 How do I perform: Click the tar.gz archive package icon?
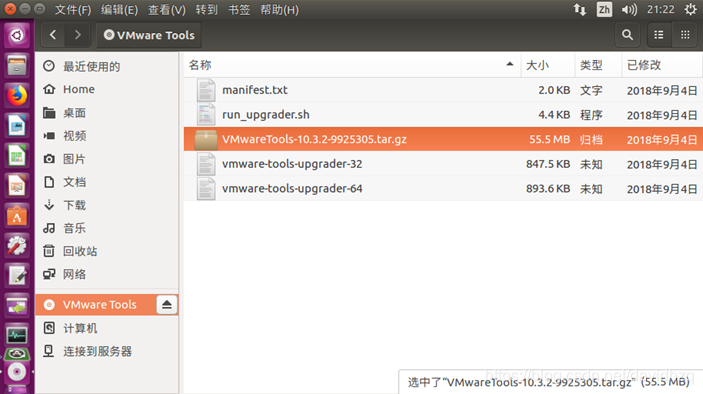point(206,139)
